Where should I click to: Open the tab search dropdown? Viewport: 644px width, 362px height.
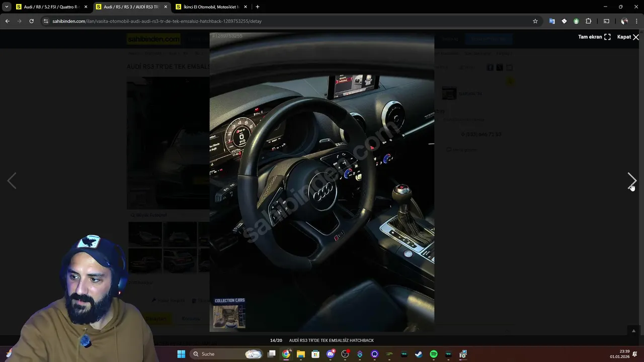click(x=7, y=7)
